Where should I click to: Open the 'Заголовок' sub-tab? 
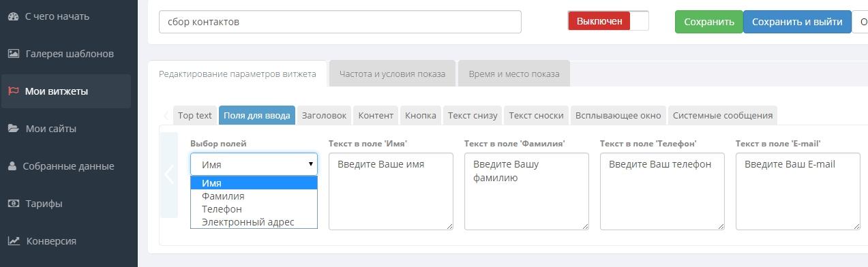[324, 115]
